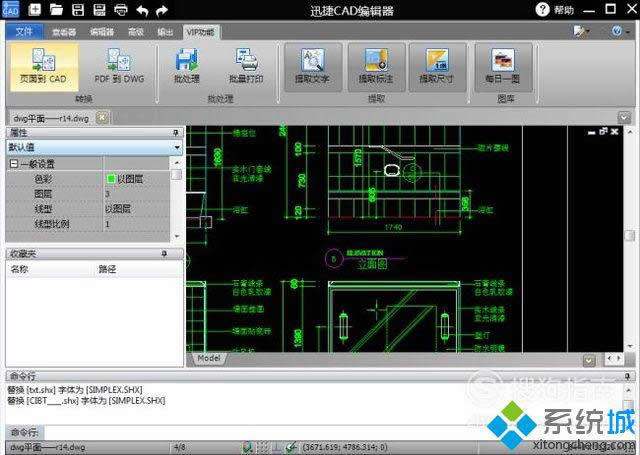Click the coordinates readout in status bar
The image size is (640, 455).
pos(345,448)
